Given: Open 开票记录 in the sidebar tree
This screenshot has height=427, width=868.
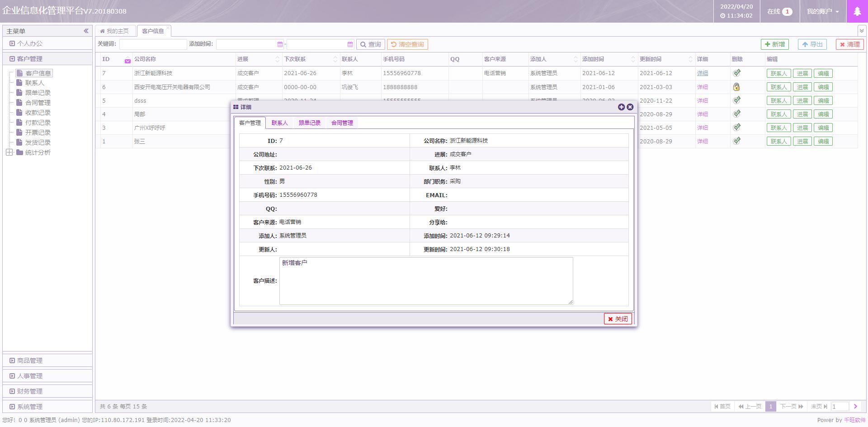Looking at the screenshot, I should [38, 133].
